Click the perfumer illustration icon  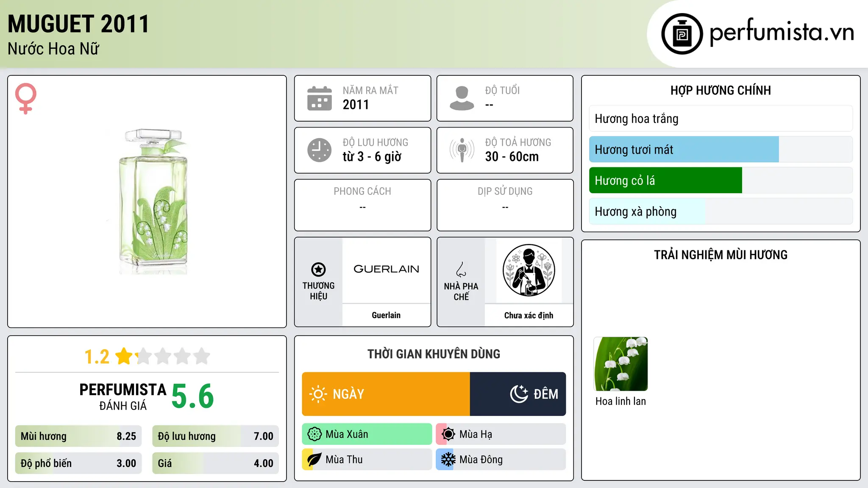coord(529,270)
